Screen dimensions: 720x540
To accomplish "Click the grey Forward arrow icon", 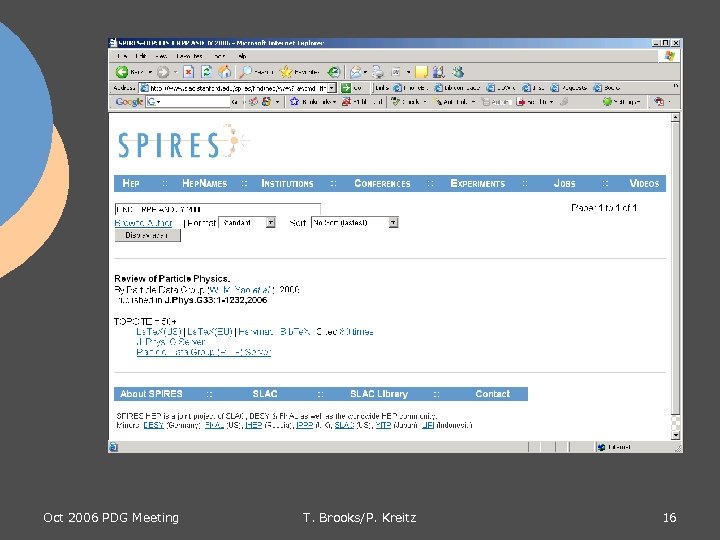I will coord(163,72).
